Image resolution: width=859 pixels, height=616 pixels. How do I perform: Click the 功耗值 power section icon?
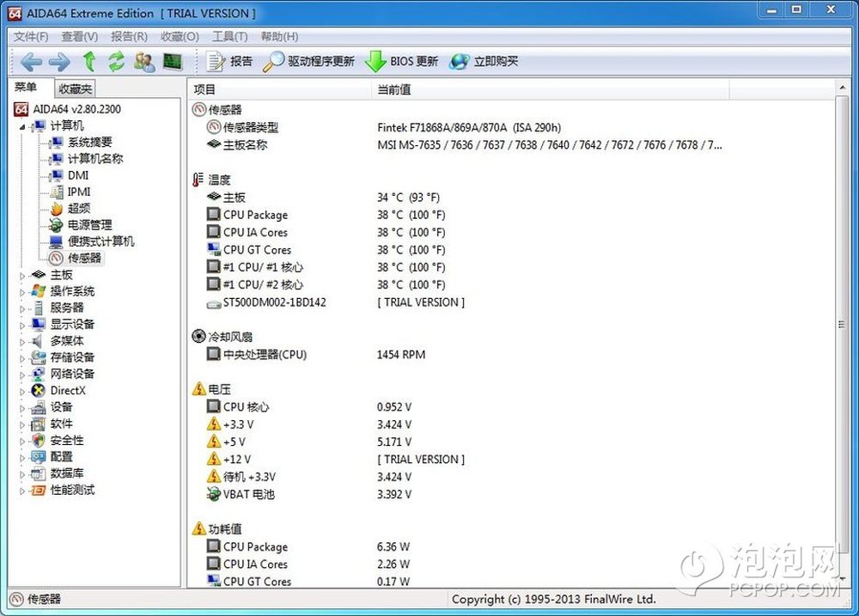199,528
